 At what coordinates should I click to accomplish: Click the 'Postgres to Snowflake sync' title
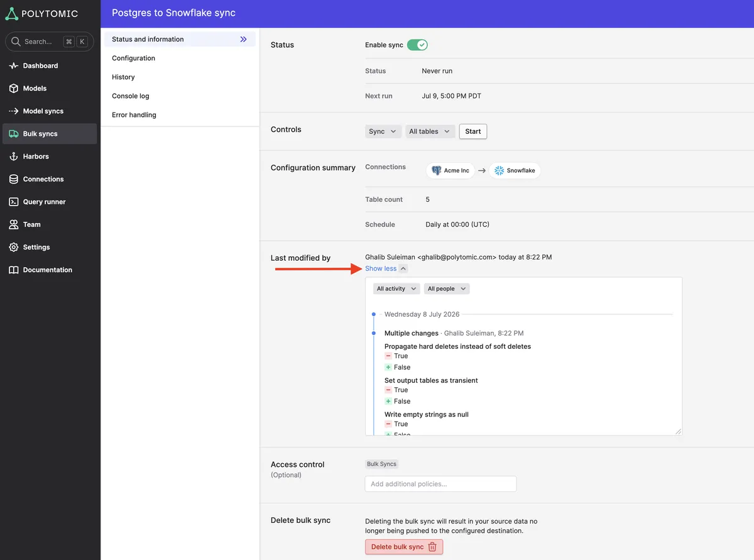pos(173,13)
